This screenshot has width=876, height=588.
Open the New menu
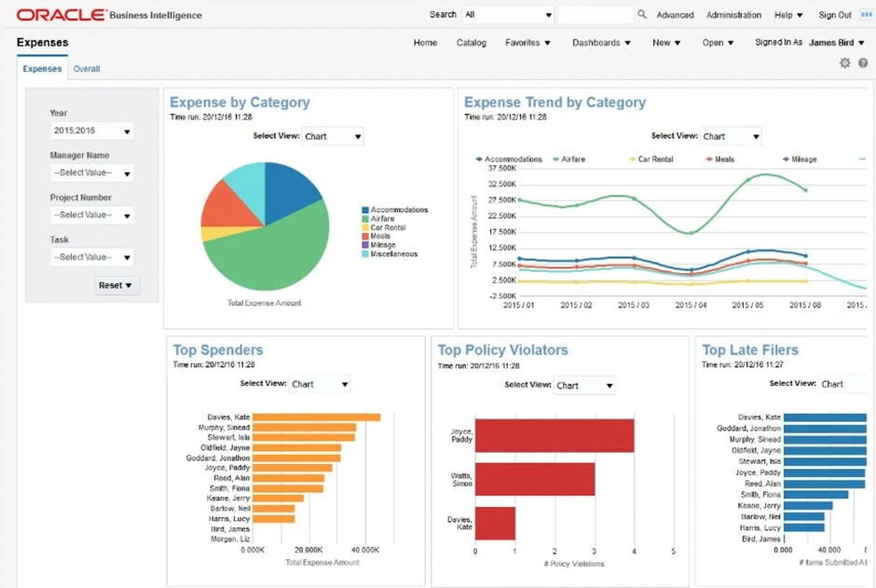tap(664, 43)
